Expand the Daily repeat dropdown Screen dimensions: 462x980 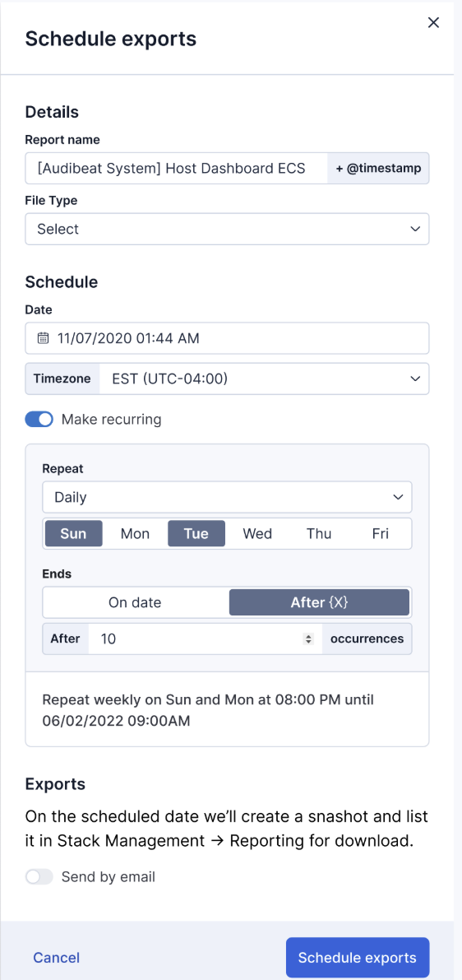coord(227,497)
